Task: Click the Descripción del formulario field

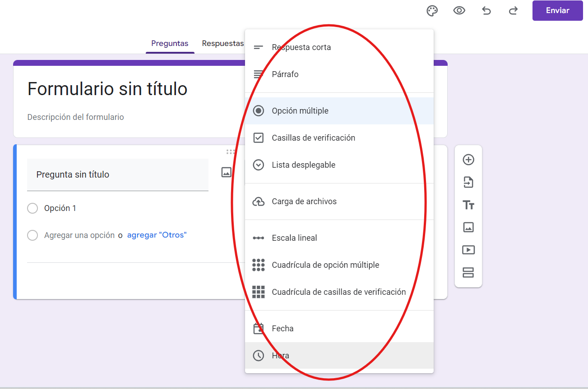Action: coord(76,117)
